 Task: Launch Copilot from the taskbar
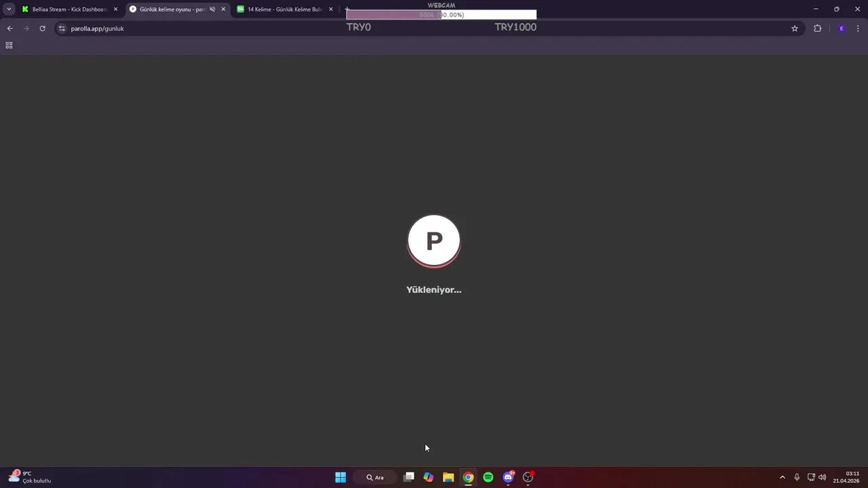pyautogui.click(x=429, y=477)
